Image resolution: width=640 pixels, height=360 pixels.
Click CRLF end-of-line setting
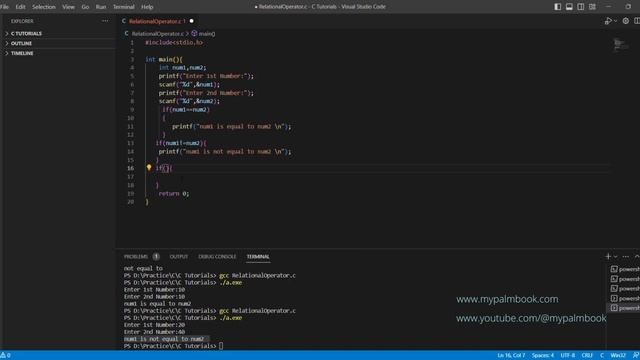587,356
